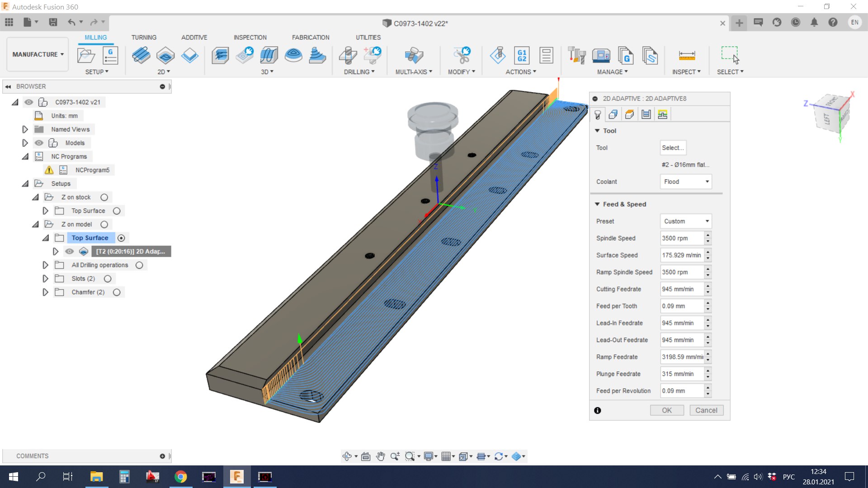This screenshot has height=488, width=868.
Task: Open the Tool Library icon
Action: 576,56
